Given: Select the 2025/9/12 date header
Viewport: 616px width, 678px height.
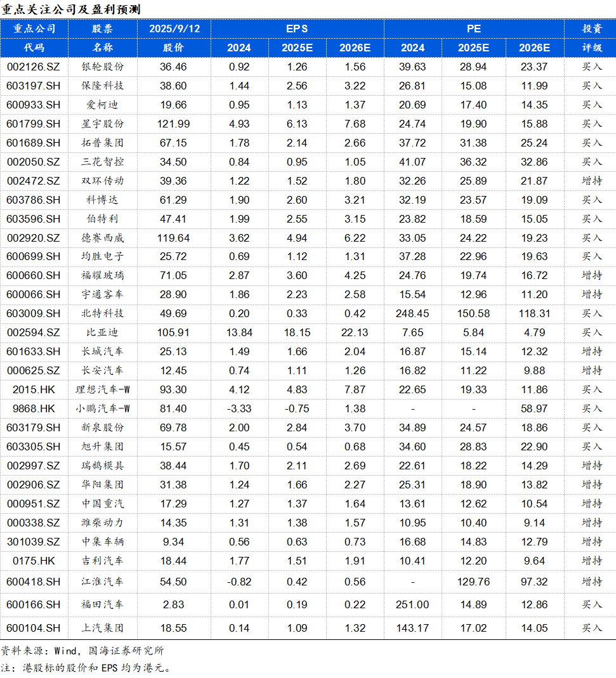Looking at the screenshot, I should click(x=174, y=29).
